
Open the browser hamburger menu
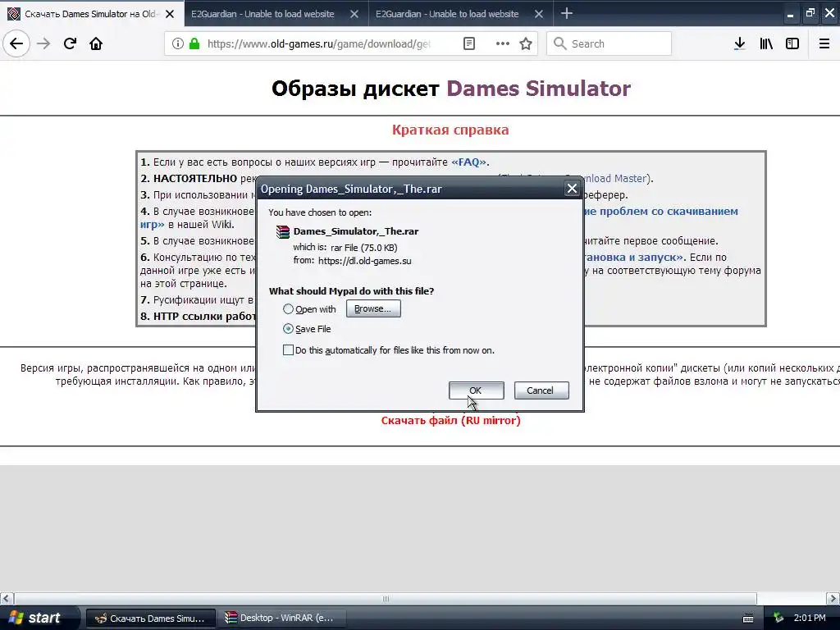tap(824, 43)
